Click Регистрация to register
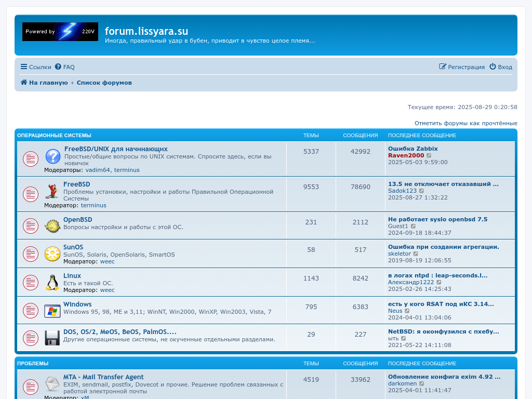 [462, 67]
